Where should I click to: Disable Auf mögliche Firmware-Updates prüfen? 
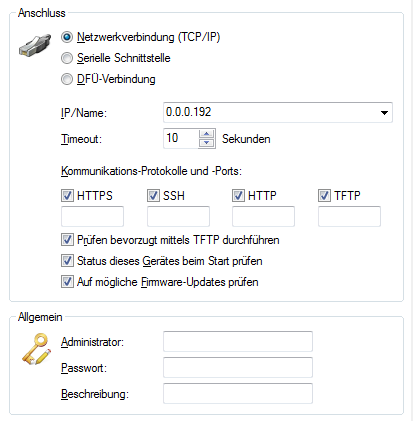[67, 282]
